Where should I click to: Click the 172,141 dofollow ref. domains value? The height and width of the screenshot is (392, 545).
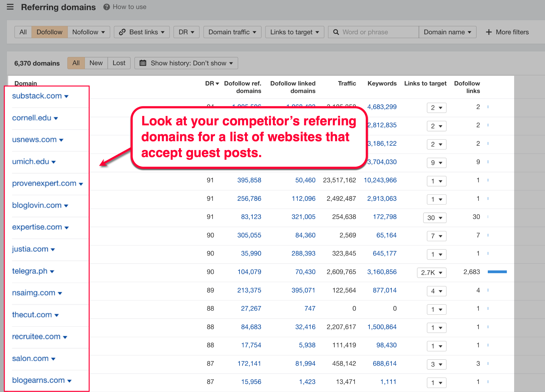click(249, 364)
